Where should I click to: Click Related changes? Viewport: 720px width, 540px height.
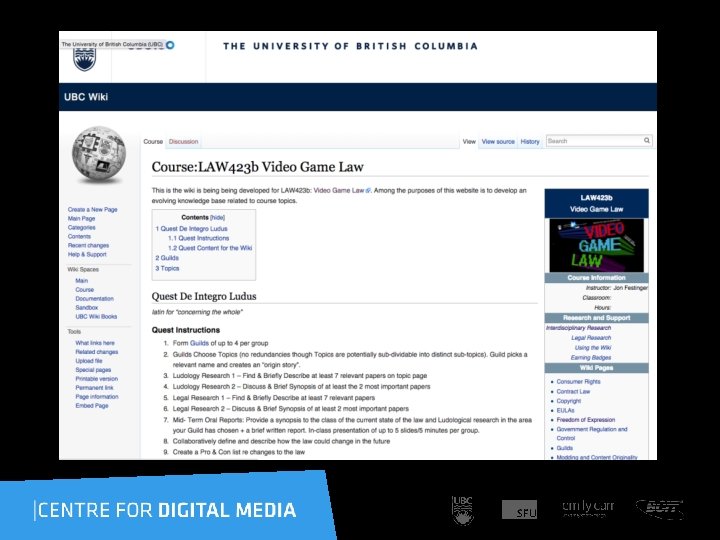click(97, 352)
